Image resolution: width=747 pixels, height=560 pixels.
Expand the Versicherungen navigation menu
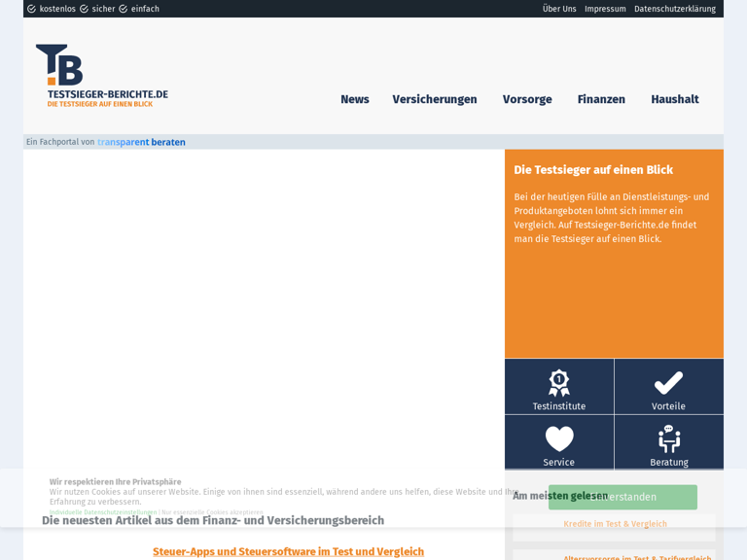pyautogui.click(x=435, y=99)
